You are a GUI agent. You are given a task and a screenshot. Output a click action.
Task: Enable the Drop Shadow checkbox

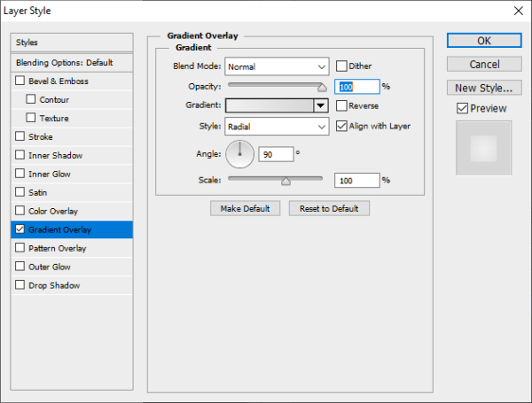click(x=20, y=284)
